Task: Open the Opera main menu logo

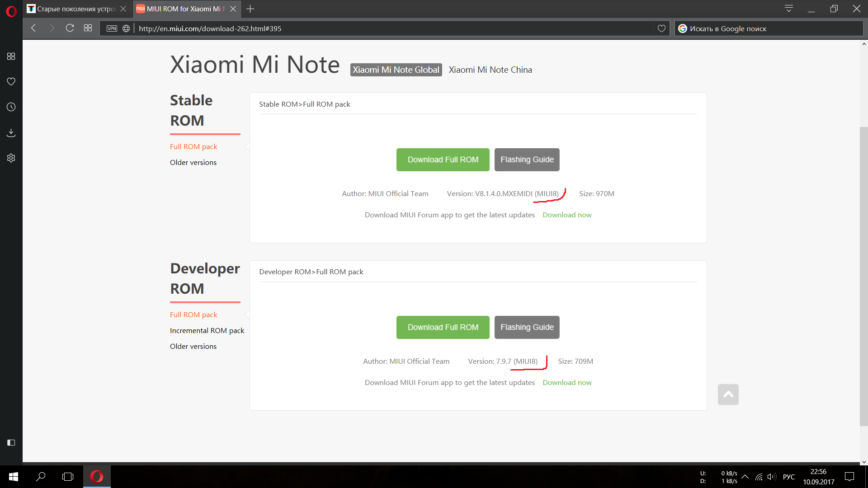Action: (x=11, y=11)
